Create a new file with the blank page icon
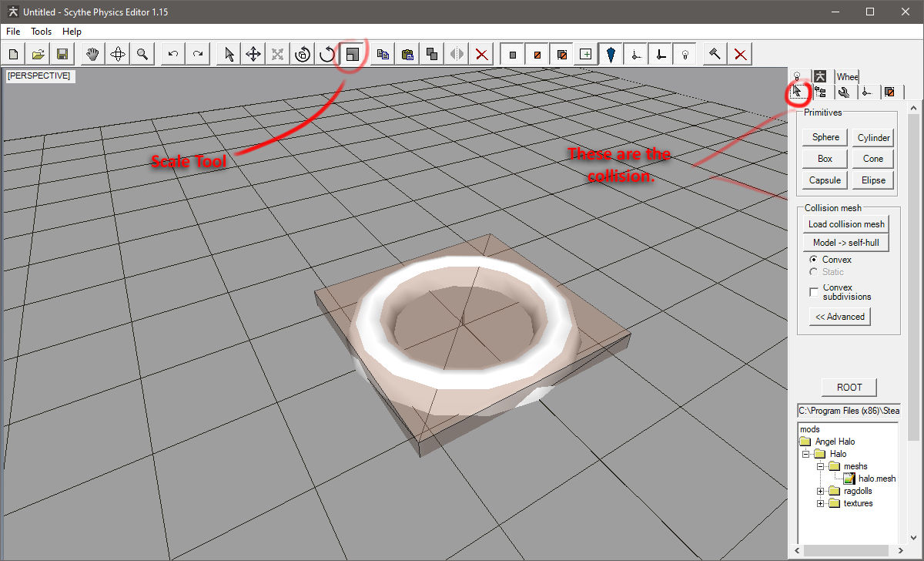Screen dimensions: 924x561 14,54
